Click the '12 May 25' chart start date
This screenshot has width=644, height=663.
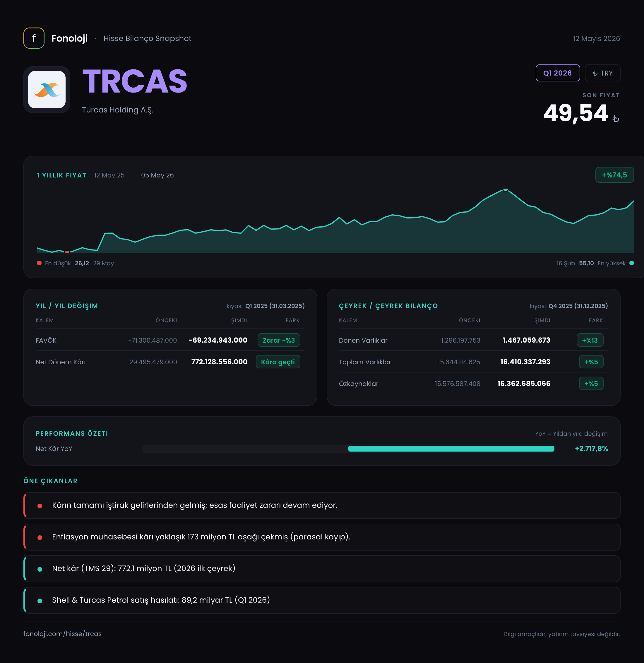pos(109,175)
